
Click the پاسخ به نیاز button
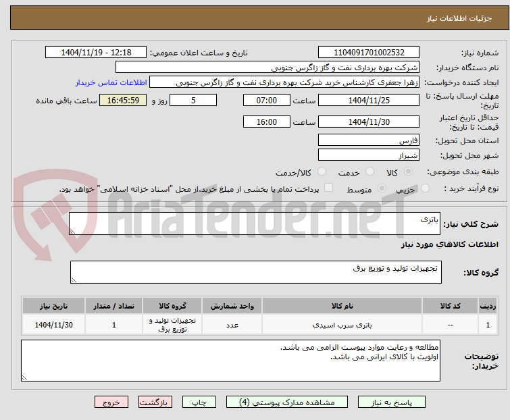pos(392,402)
